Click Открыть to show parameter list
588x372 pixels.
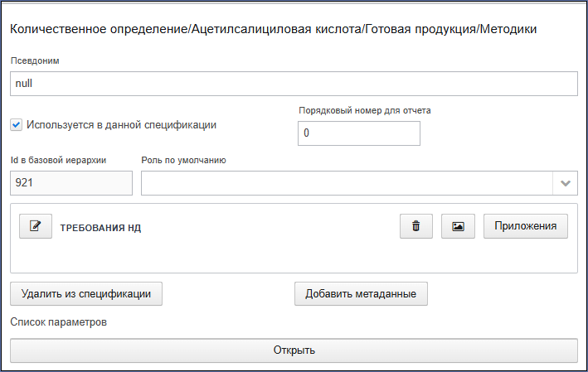294,350
